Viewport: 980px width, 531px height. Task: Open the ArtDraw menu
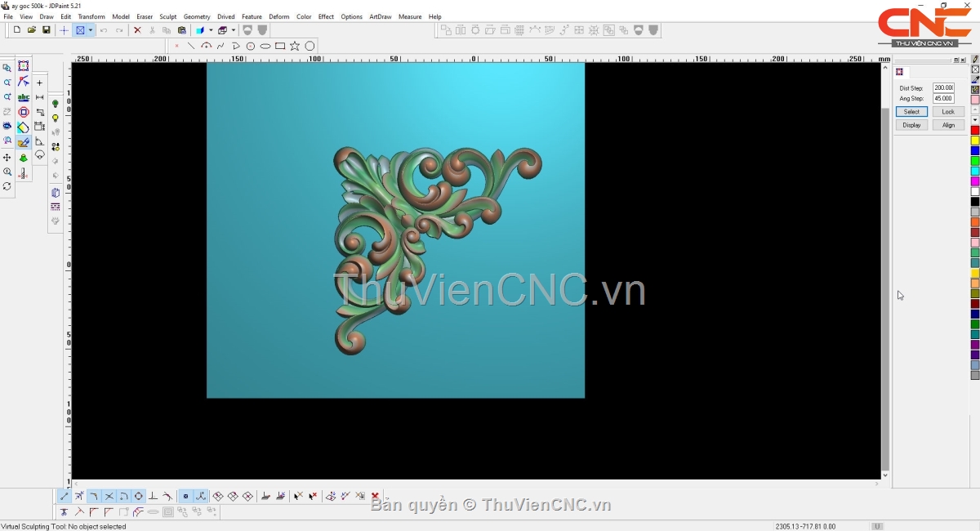pyautogui.click(x=380, y=16)
